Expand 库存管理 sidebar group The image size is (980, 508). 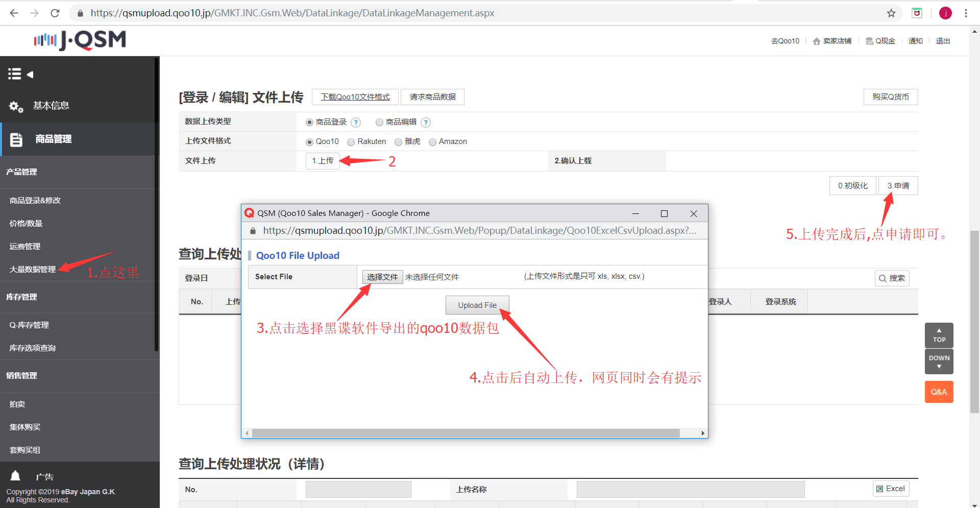[x=21, y=297]
